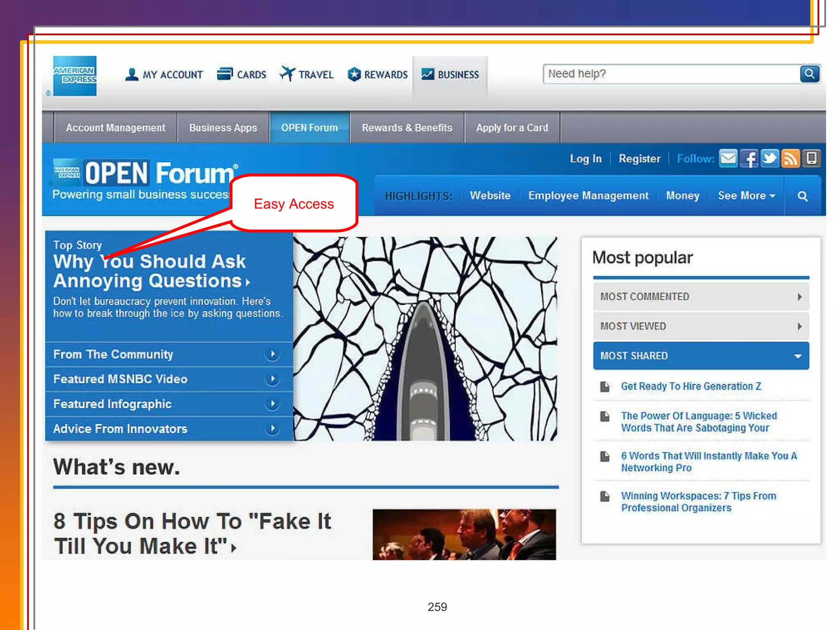Click the American Express logo
The width and height of the screenshot is (840, 630).
[x=75, y=76]
